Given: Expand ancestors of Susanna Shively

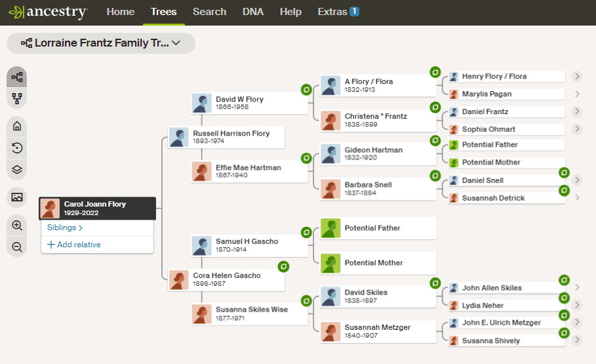Looking at the screenshot, I should tap(577, 340).
